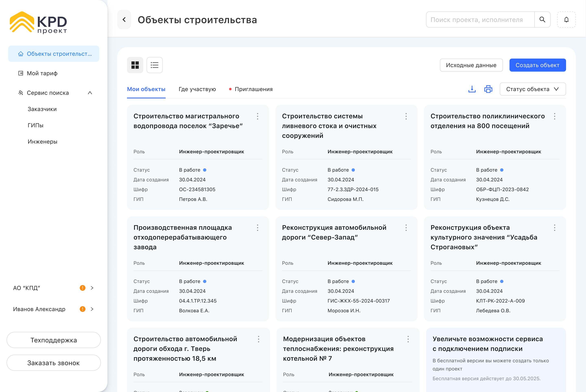Click the Мой тариф wallet icon

[x=21, y=73]
